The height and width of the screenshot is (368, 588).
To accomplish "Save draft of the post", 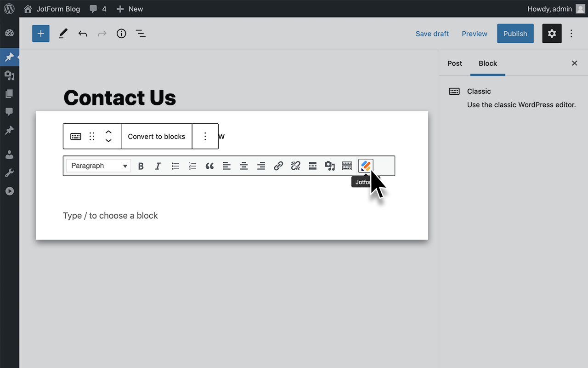I will click(x=432, y=34).
